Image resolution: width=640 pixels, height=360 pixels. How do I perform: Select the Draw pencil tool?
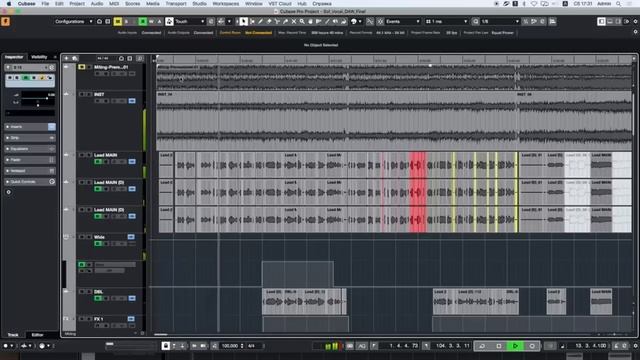pos(260,22)
